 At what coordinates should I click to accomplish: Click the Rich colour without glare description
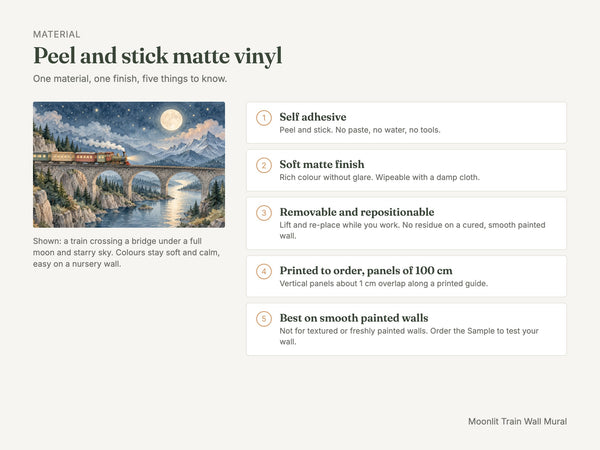click(379, 178)
